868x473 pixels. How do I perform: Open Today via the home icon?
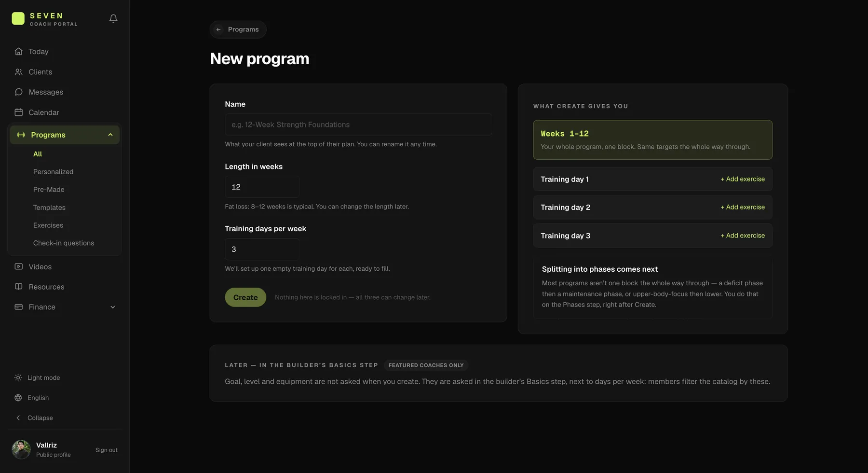18,51
